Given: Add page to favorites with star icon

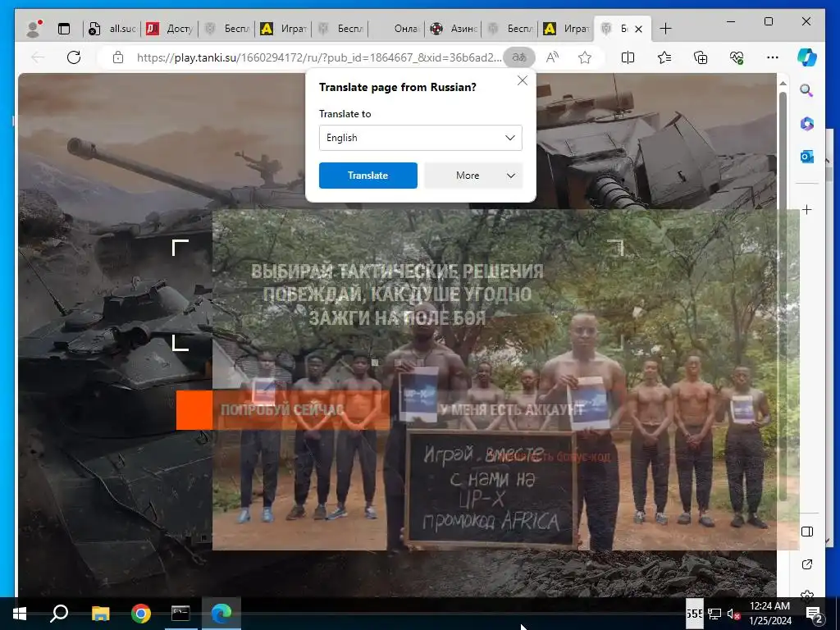Looking at the screenshot, I should tap(584, 57).
